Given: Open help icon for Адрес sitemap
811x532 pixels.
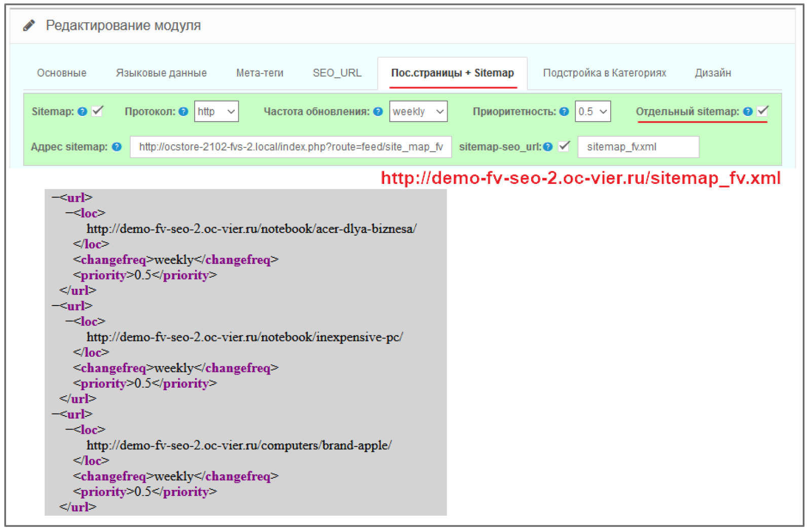Looking at the screenshot, I should coord(117,147).
